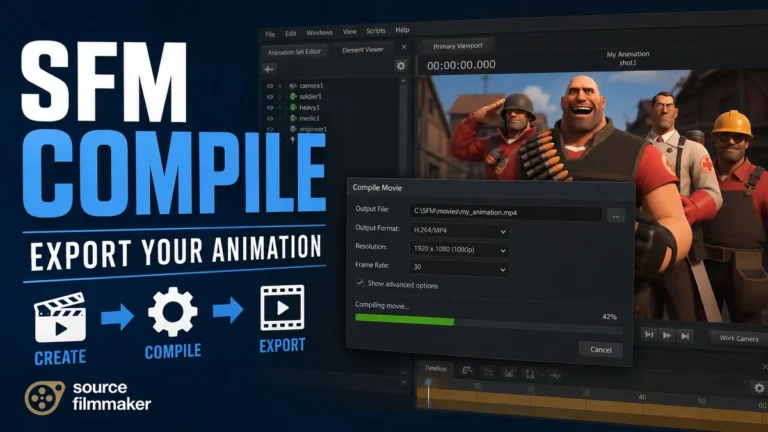Click the 42% progress readout
Viewport: 768px width, 432px height.
click(609, 317)
